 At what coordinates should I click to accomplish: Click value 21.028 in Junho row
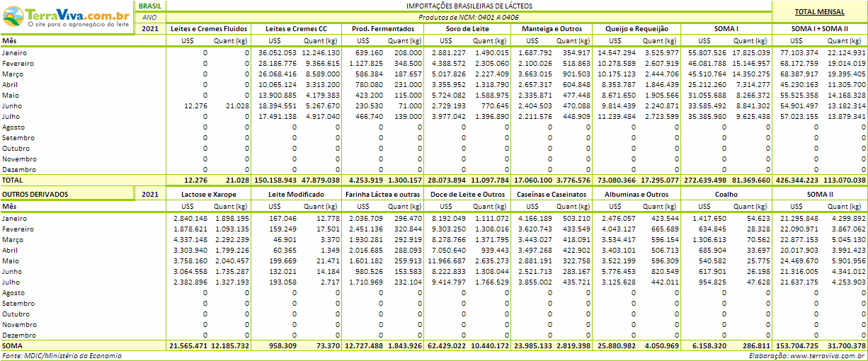coord(237,106)
